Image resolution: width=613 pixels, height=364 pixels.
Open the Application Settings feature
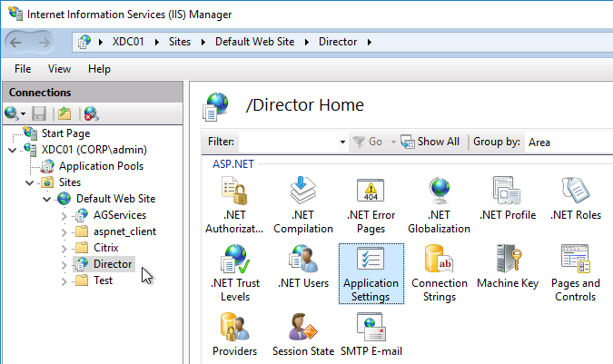pos(371,273)
